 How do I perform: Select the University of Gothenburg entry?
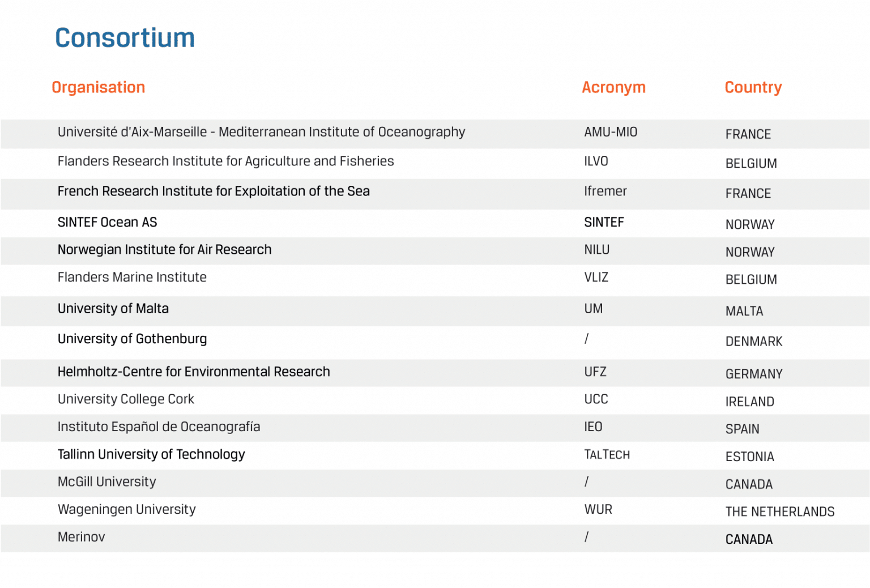[132, 339]
